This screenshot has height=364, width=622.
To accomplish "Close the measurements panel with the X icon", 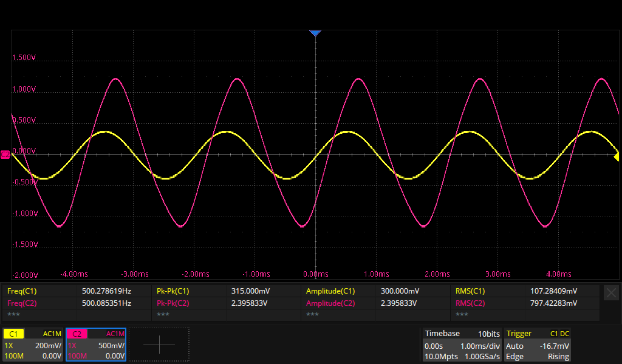I will point(611,292).
